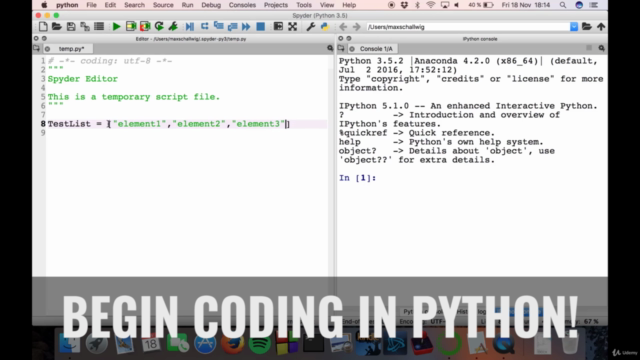Go back to the previous cursor position
Viewport: 640px width, 360px height.
point(343,27)
